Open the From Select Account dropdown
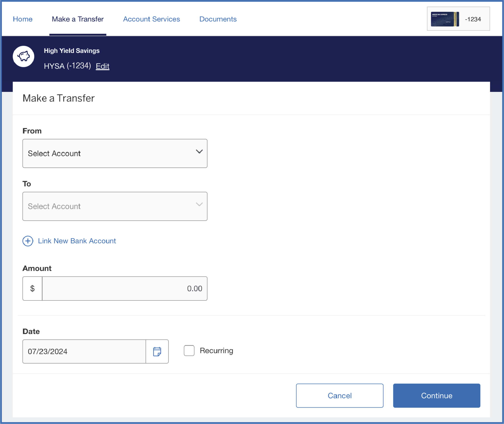Viewport: 504px width, 424px height. click(115, 153)
